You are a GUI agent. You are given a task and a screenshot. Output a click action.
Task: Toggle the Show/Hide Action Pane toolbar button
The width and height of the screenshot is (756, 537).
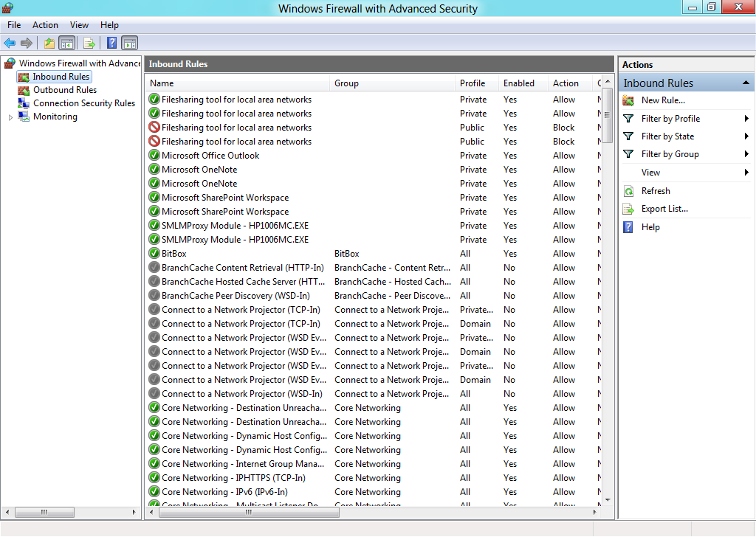(x=130, y=43)
